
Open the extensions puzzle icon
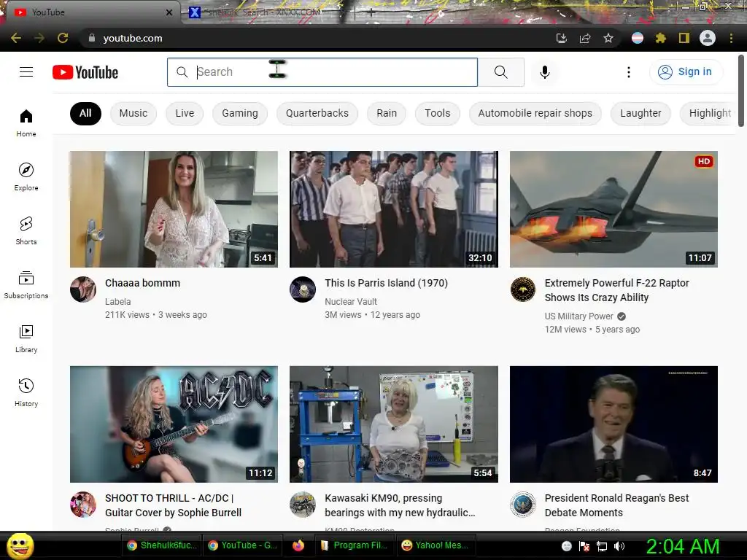click(x=660, y=38)
